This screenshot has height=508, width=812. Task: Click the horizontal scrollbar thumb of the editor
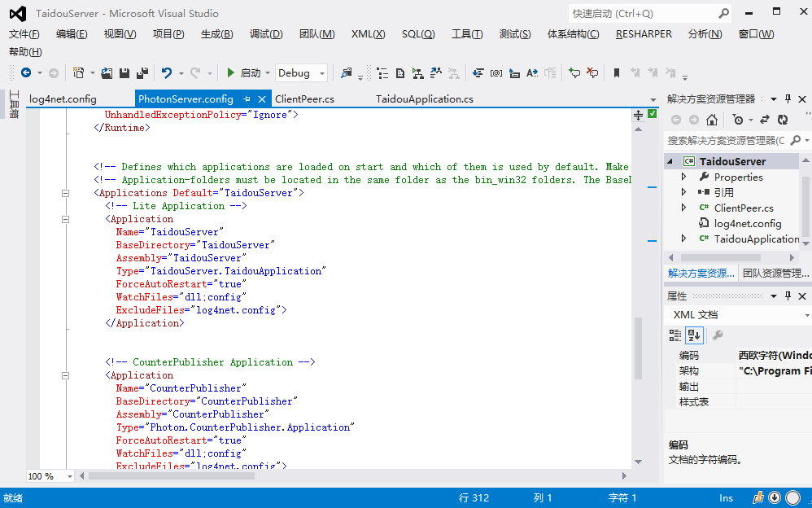[x=172, y=476]
